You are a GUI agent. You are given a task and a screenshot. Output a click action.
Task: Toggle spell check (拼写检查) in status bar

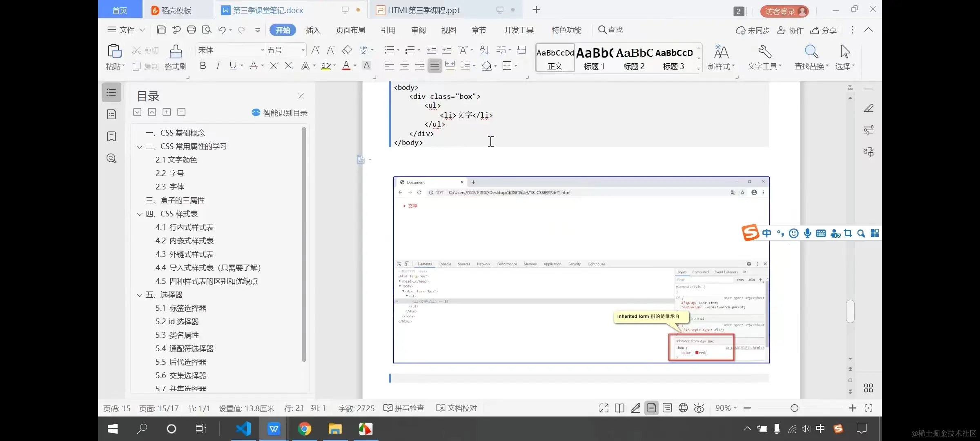(x=404, y=408)
